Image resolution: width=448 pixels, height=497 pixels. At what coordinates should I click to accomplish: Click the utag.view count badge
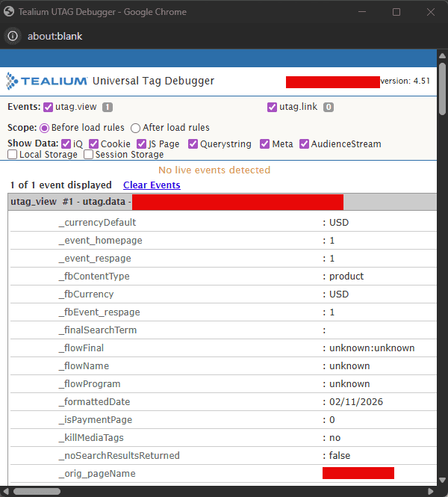click(x=108, y=107)
